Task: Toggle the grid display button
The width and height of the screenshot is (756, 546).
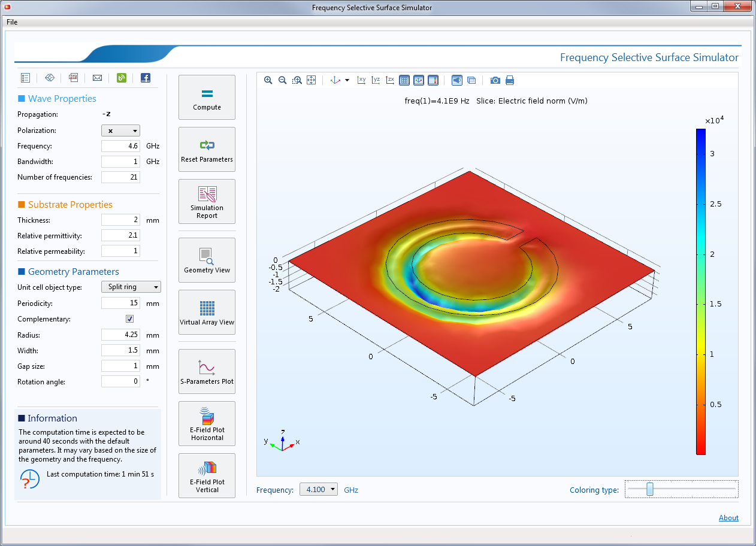Action: click(404, 80)
